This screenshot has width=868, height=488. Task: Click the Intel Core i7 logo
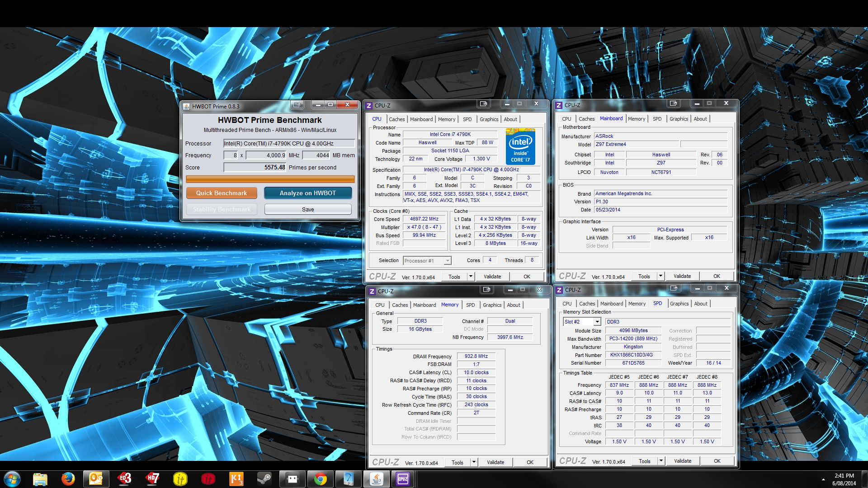point(520,146)
